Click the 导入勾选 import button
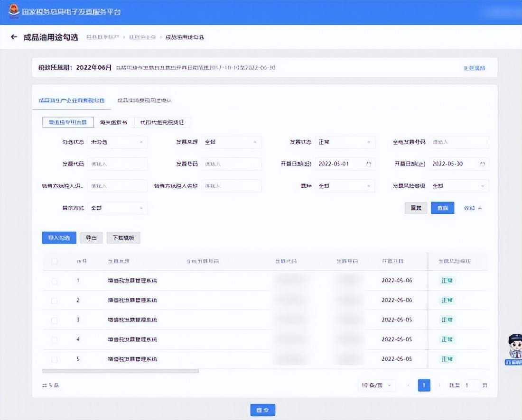522x420 pixels. point(58,237)
